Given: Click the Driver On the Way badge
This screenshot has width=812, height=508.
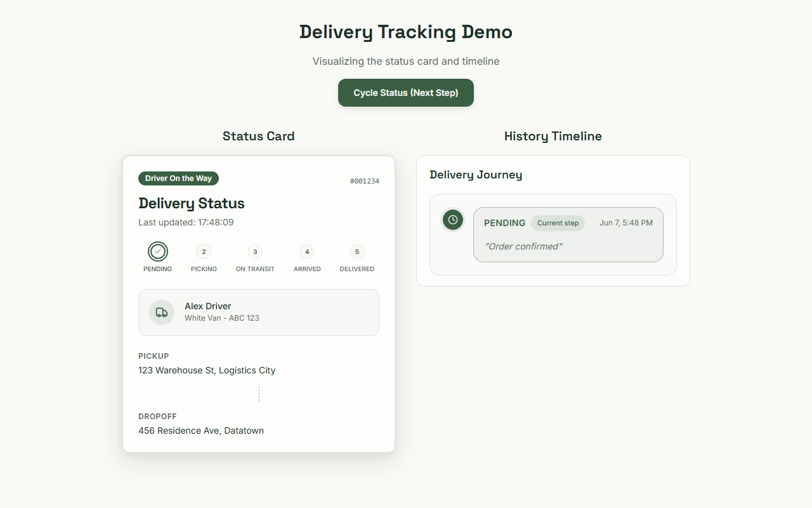Looking at the screenshot, I should pos(178,178).
